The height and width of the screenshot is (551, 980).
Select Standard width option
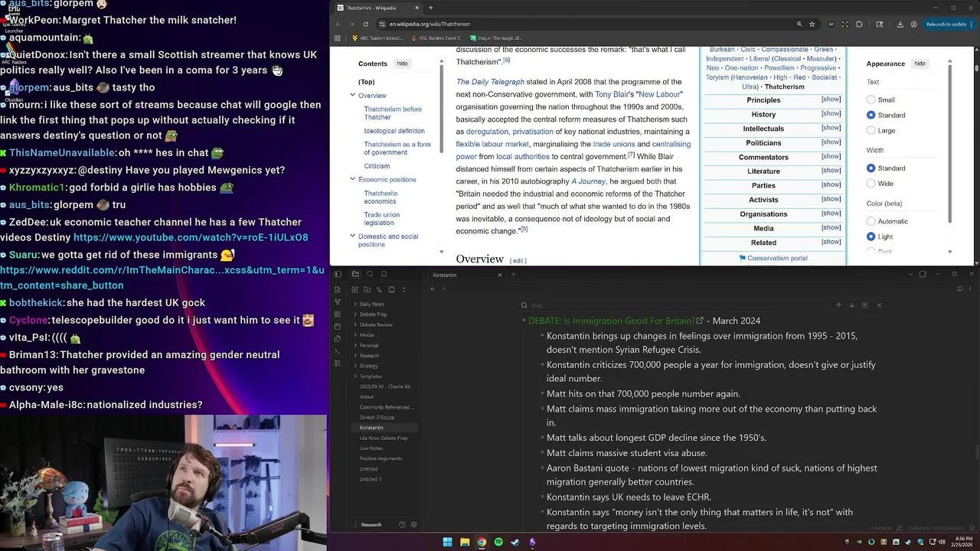pyautogui.click(x=871, y=168)
